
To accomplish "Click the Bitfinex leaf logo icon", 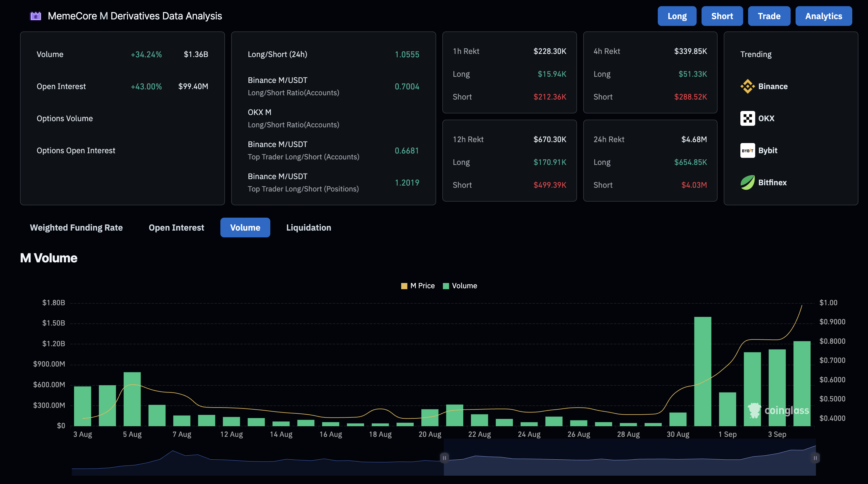I will point(747,182).
